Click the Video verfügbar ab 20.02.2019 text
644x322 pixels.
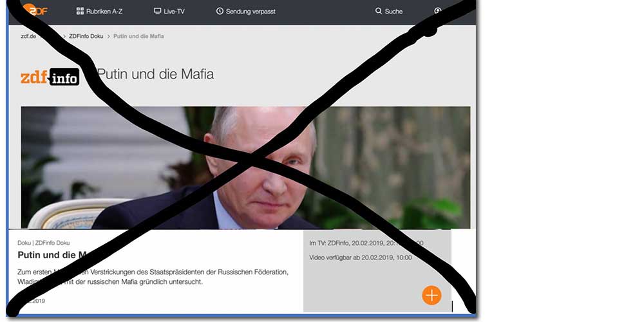coord(360,258)
